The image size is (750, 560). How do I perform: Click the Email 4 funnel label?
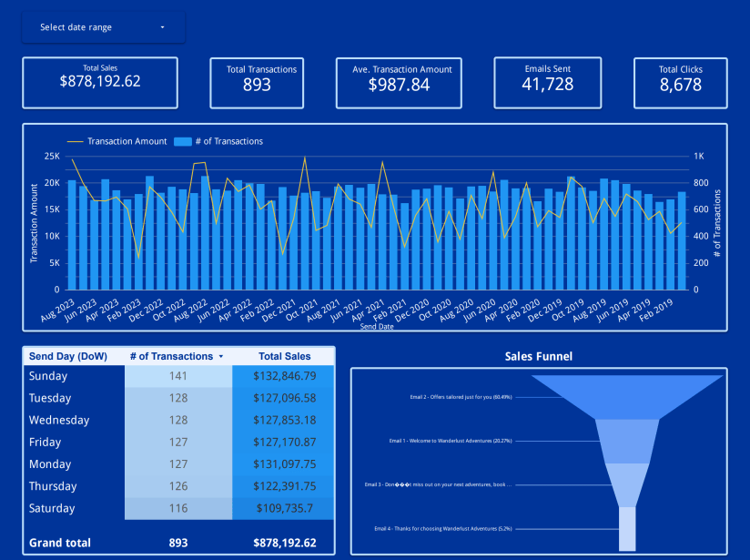point(441,527)
